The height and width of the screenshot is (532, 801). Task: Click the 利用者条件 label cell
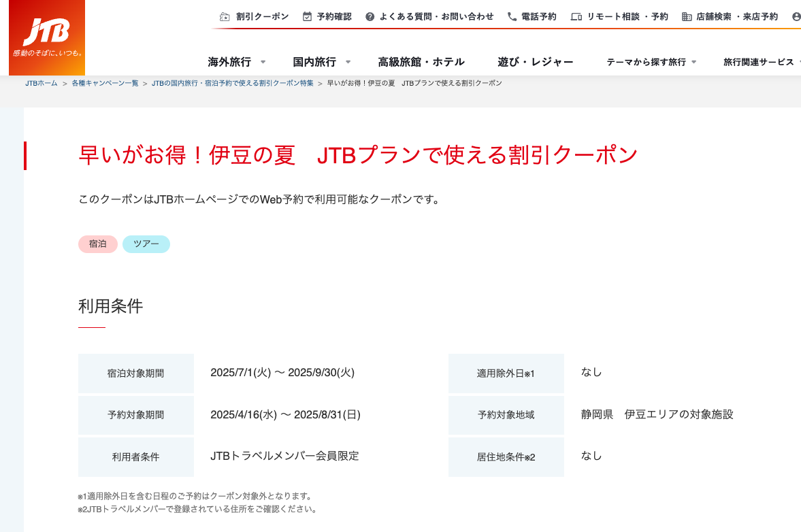pos(136,457)
